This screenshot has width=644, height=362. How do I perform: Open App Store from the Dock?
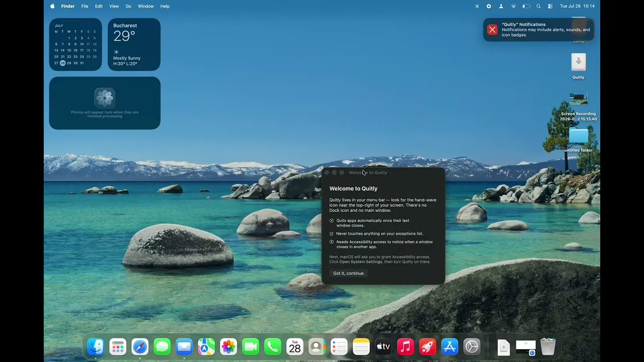click(450, 346)
